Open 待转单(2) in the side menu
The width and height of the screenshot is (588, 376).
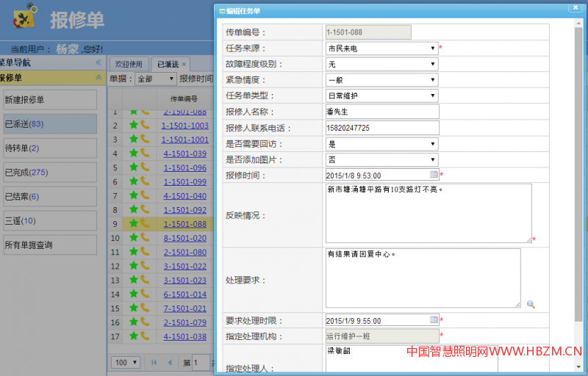point(50,148)
